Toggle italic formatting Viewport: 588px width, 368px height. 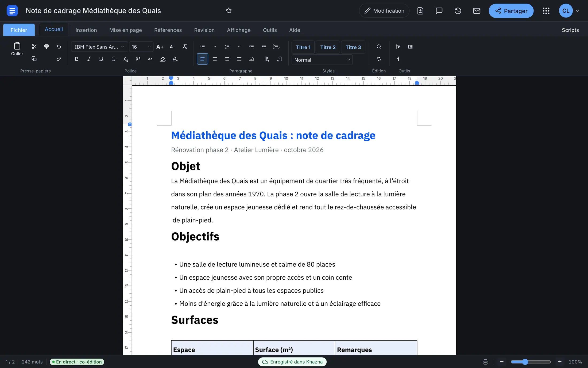point(89,59)
